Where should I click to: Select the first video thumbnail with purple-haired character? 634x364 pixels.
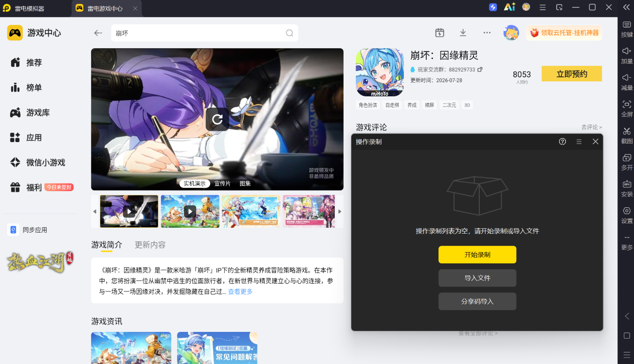click(129, 211)
